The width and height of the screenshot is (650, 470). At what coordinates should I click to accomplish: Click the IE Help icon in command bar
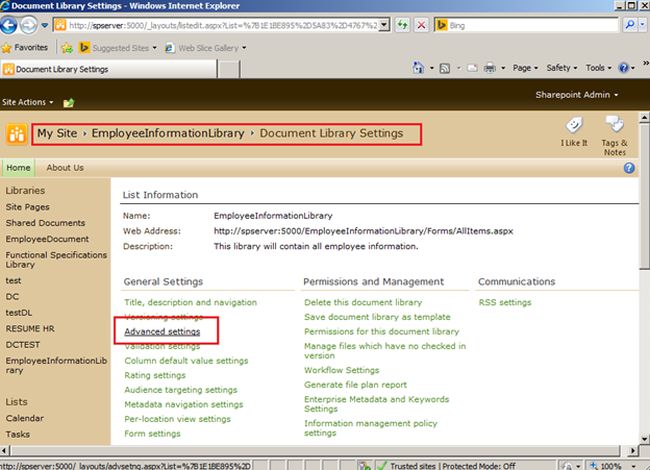click(623, 68)
